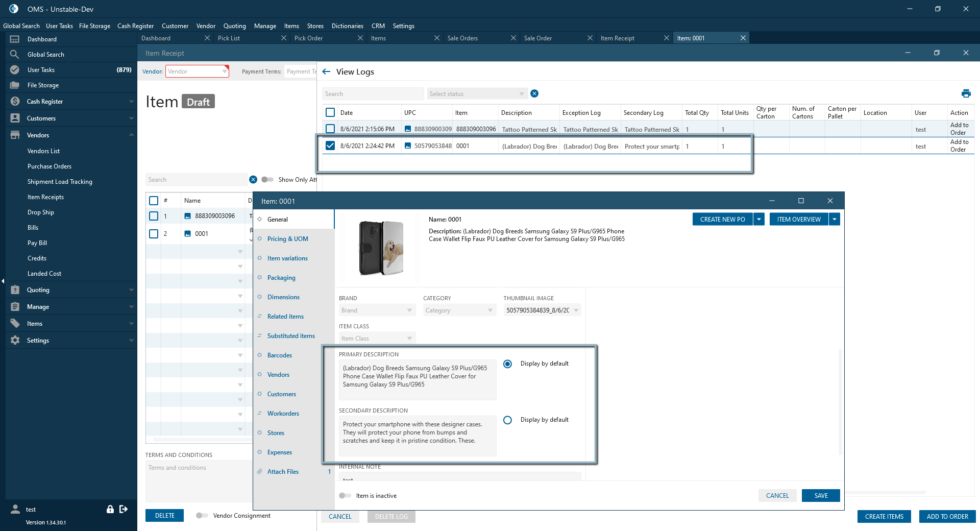The width and height of the screenshot is (980, 531).
Task: Click the logout icon at sidebar bottom
Action: click(x=124, y=509)
